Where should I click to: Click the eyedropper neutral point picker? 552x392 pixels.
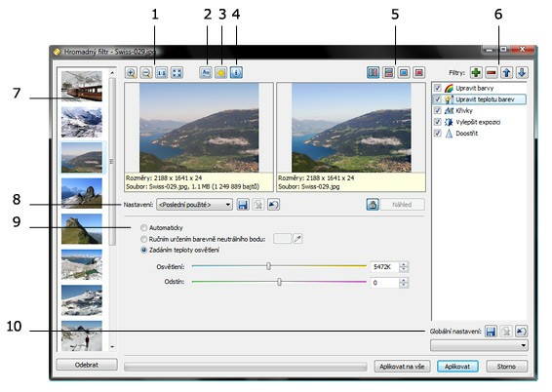click(x=297, y=239)
